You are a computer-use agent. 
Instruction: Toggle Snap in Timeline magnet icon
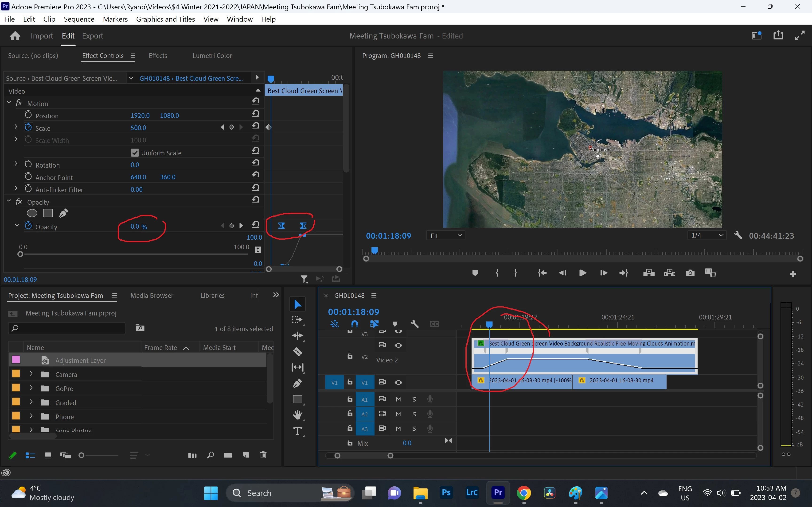tap(354, 324)
